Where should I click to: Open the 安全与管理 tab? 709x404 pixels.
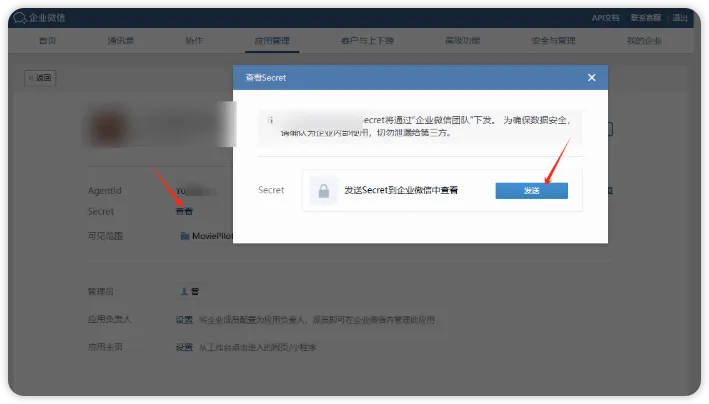click(553, 41)
